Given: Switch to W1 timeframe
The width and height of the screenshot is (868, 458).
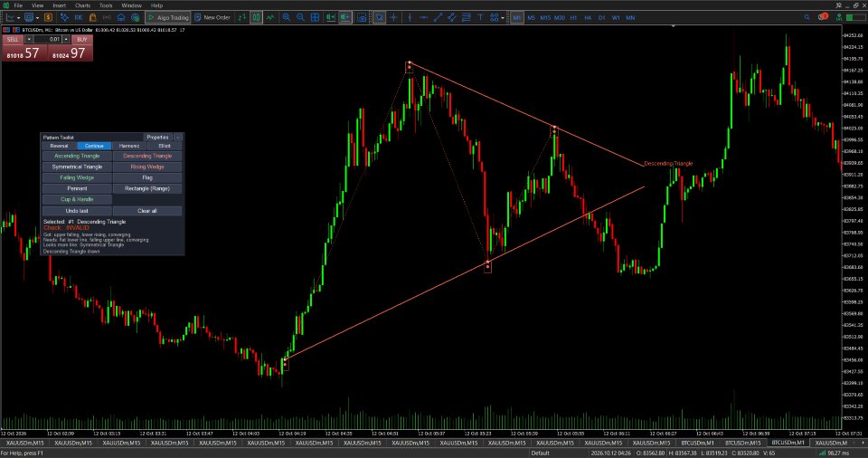Looking at the screenshot, I should click(x=616, y=18).
